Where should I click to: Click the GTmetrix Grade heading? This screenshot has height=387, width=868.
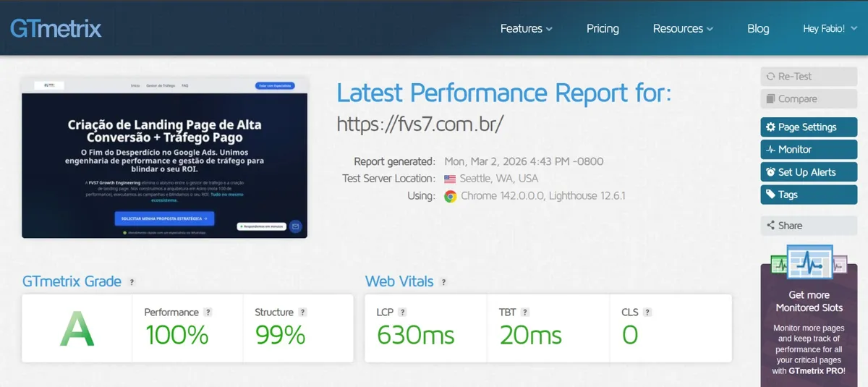(x=72, y=281)
